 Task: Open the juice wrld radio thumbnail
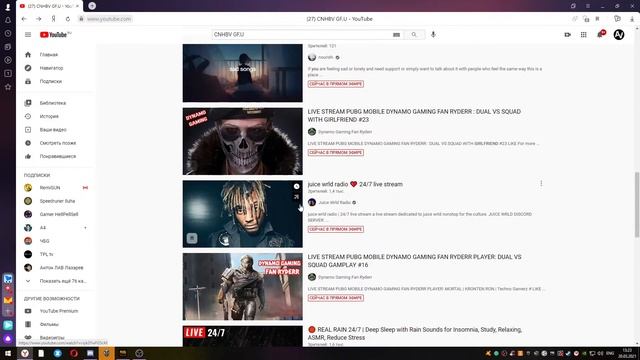tap(242, 214)
